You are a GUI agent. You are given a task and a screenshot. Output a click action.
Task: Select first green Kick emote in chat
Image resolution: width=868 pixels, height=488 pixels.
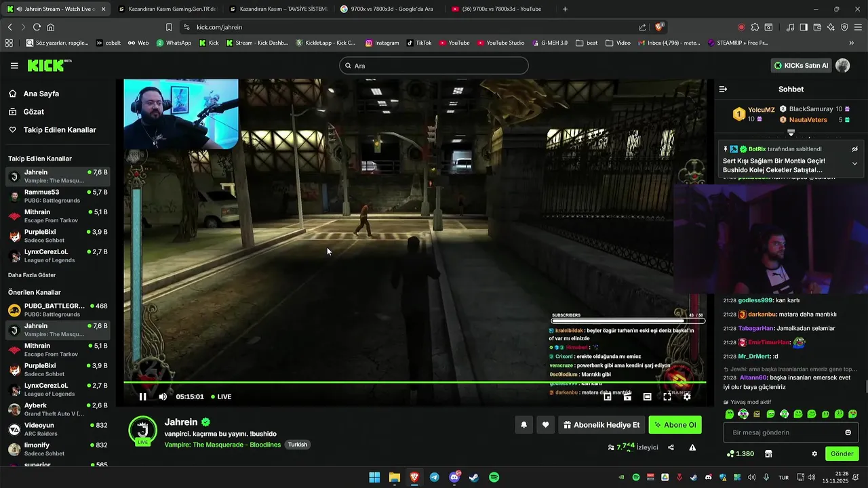(729, 413)
